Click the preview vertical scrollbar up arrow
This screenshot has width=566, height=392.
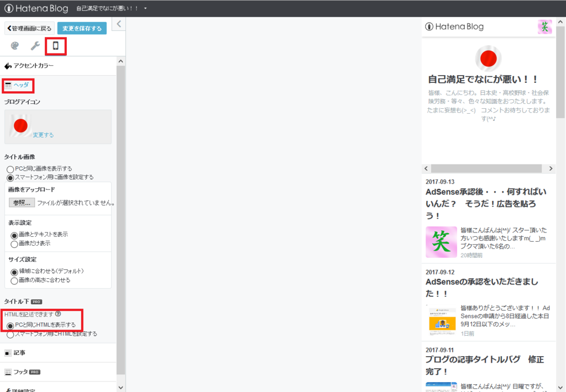[x=560, y=22]
